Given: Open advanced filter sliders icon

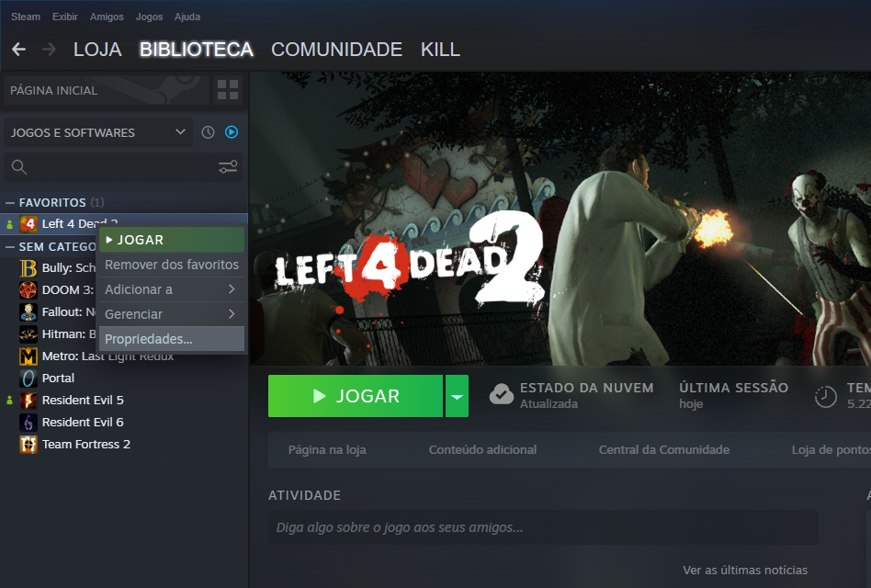Looking at the screenshot, I should pos(228,166).
